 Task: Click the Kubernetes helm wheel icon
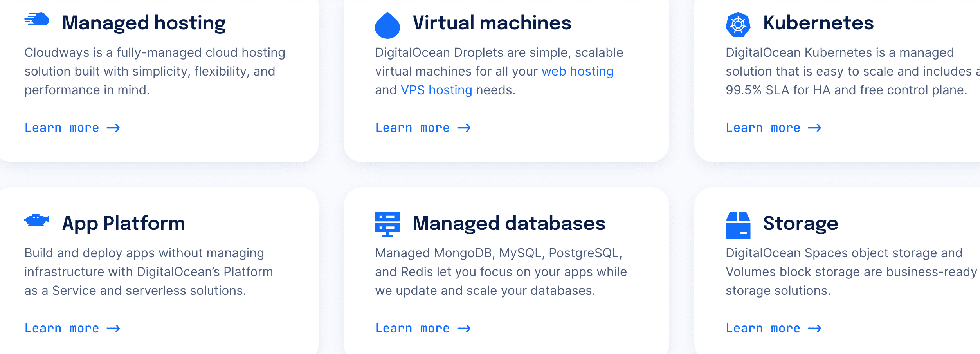(738, 25)
